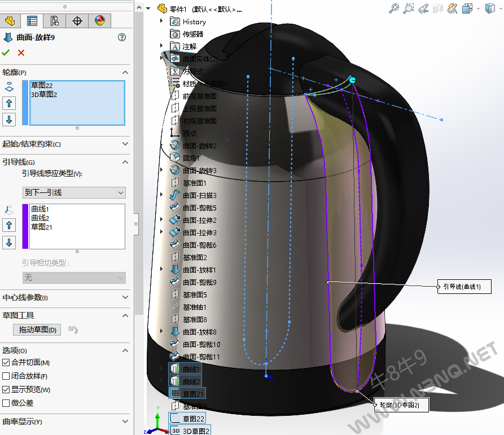This screenshot has width=504, height=435.
Task: Click the 拖动草图 button
Action: coord(38,330)
